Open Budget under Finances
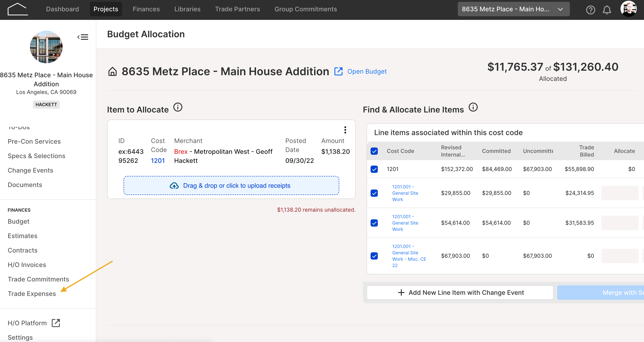 [19, 221]
